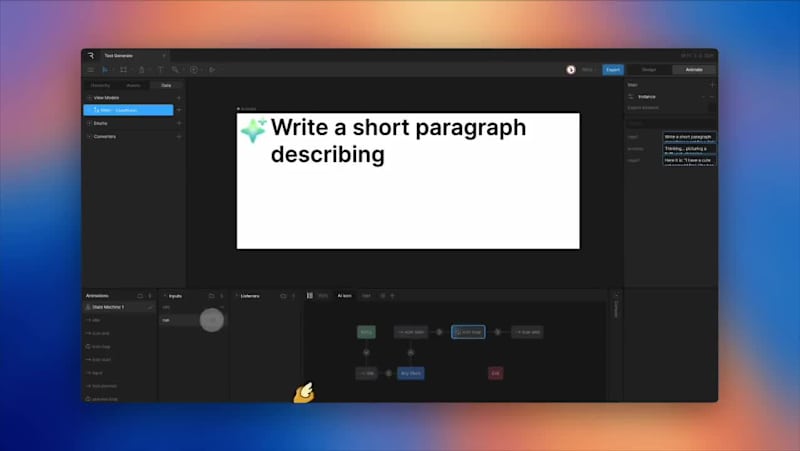Edit the 'Write a short paragraph' input field
The image size is (800, 451).
(x=689, y=137)
